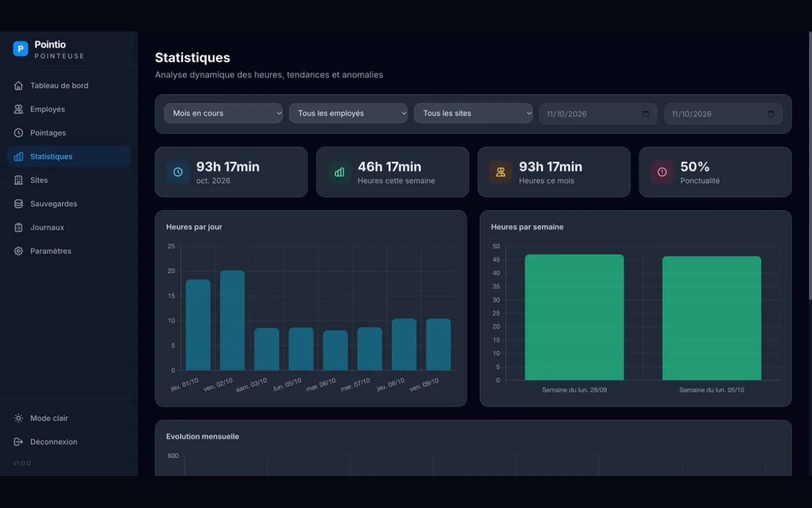
Task: Open the Mois en cours period dropdown
Action: click(223, 113)
